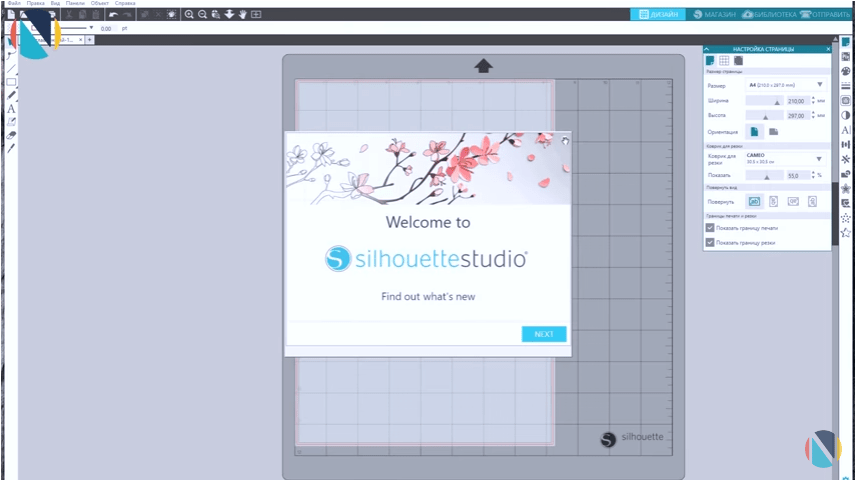The image size is (855, 480).
Task: Select the Zoom Selection tool icon
Action: coord(216,14)
